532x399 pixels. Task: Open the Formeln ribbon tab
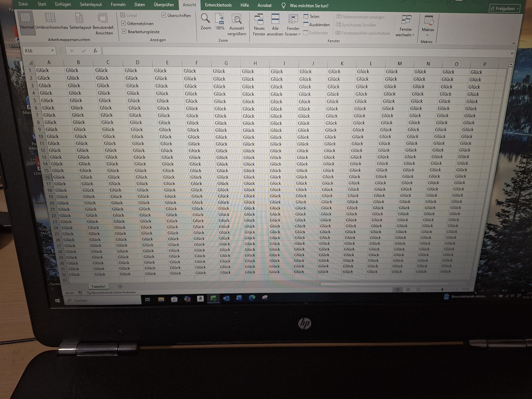[x=118, y=5]
